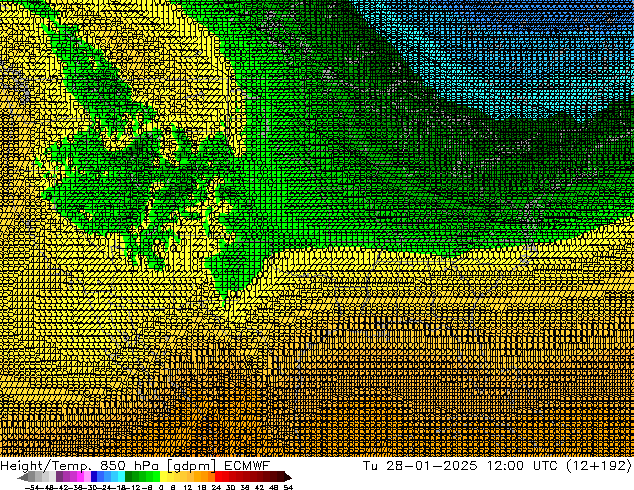The width and height of the screenshot is (634, 490).
Task: Click the dark blue legend swatch above -30
Action: [x=94, y=477]
